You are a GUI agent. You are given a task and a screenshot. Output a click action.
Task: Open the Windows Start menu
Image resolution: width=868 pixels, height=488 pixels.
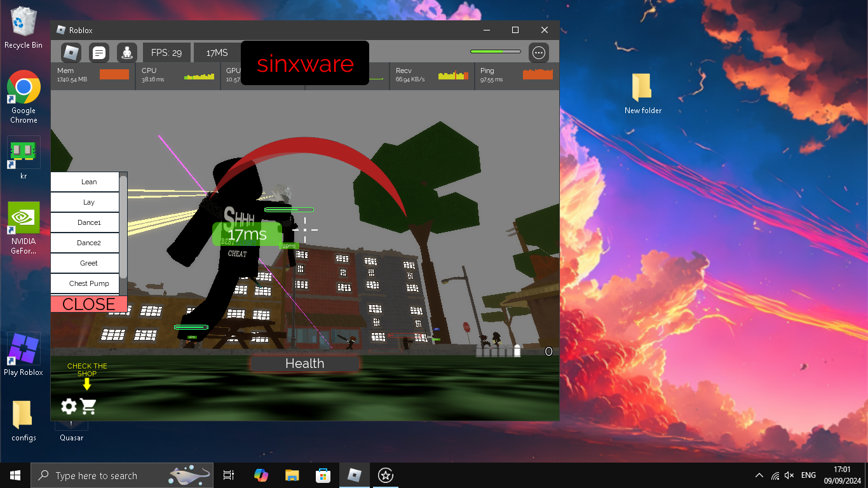pyautogui.click(x=15, y=475)
